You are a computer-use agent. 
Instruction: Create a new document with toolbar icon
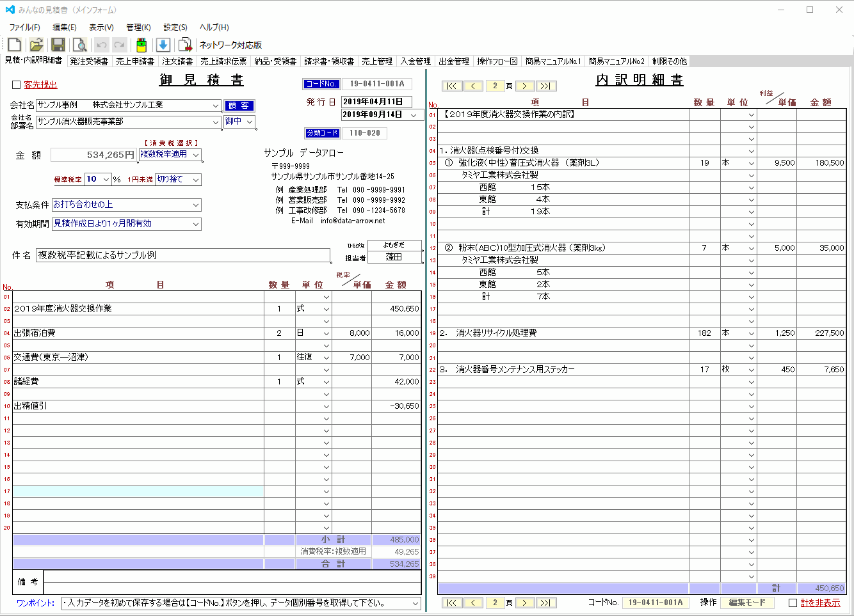click(x=14, y=45)
